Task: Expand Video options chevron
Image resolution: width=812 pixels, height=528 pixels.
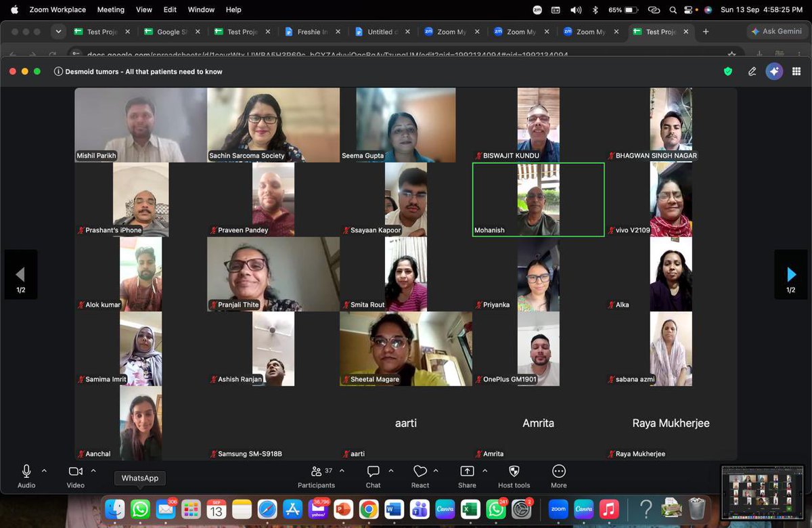Action: click(x=93, y=470)
